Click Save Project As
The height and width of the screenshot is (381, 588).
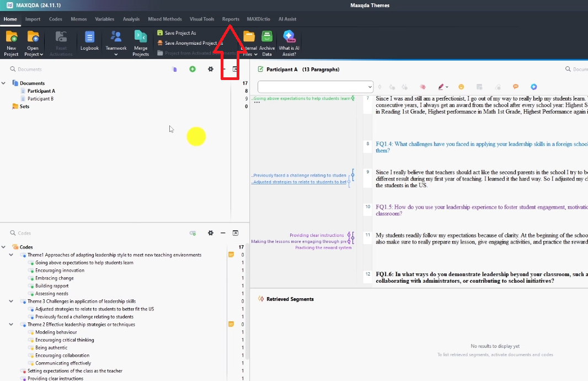180,33
